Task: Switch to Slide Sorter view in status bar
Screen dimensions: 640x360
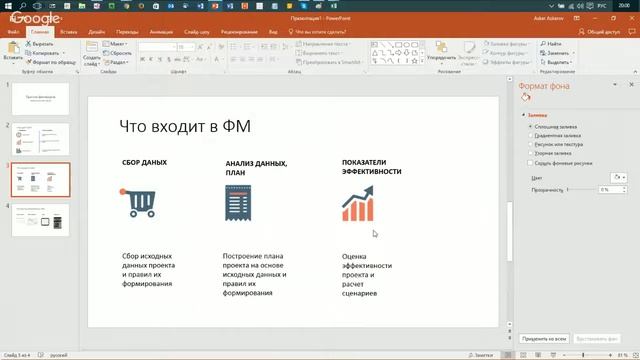Action: coord(523,355)
